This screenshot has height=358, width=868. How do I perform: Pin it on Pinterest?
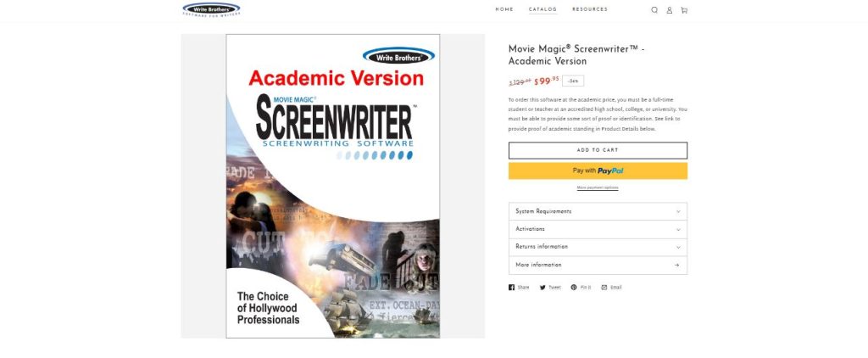(x=581, y=288)
